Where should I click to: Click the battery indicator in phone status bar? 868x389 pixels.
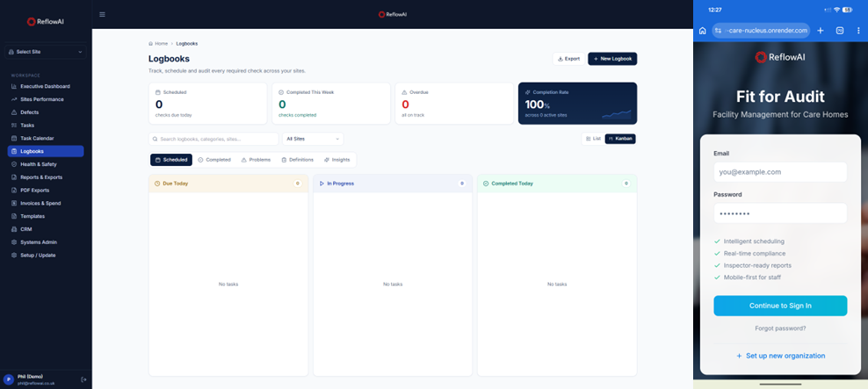point(848,10)
